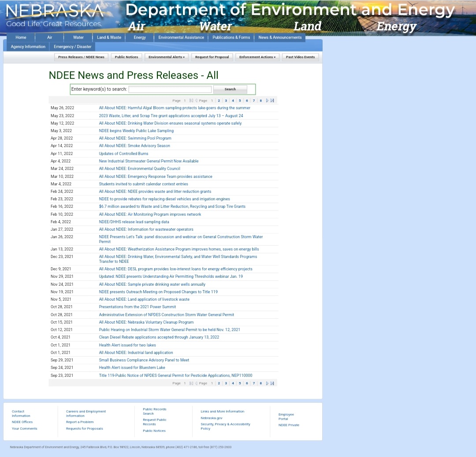Click the Nebraska Good Life logo
This screenshot has height=457, width=476.
(55, 15)
